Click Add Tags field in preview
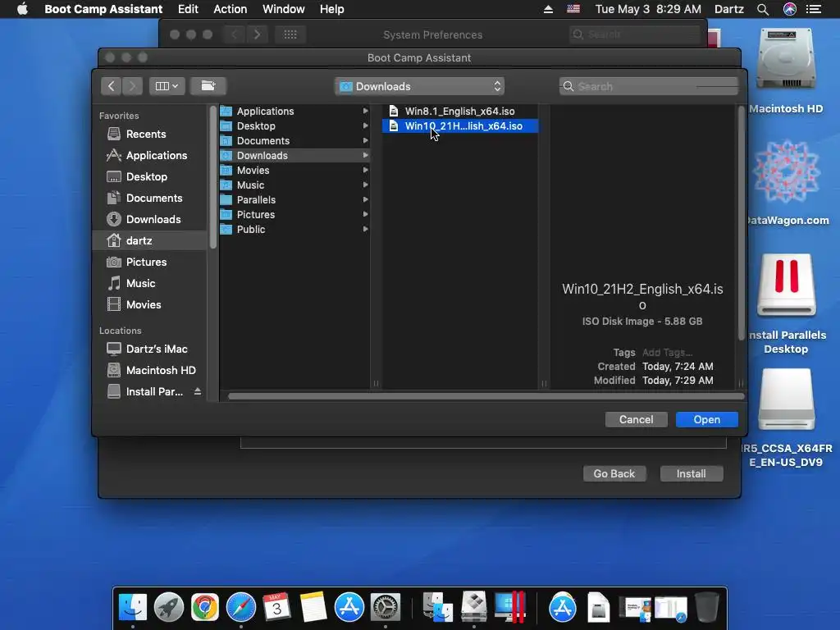This screenshot has width=840, height=630. [667, 353]
